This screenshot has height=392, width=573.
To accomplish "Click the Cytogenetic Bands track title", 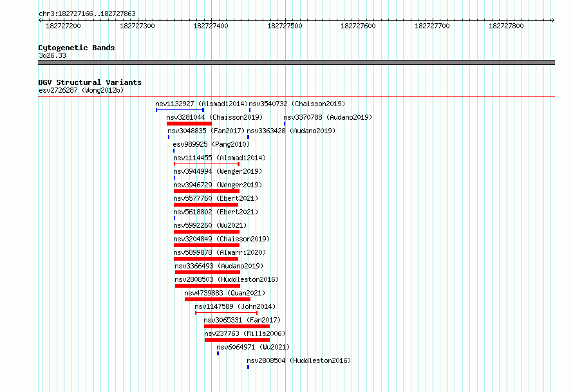I will tap(77, 48).
